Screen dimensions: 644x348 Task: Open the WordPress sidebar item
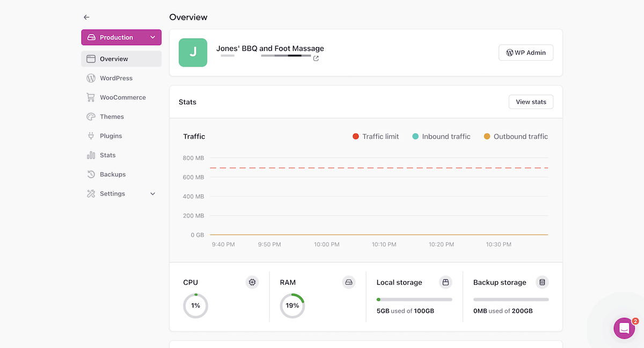click(x=121, y=78)
